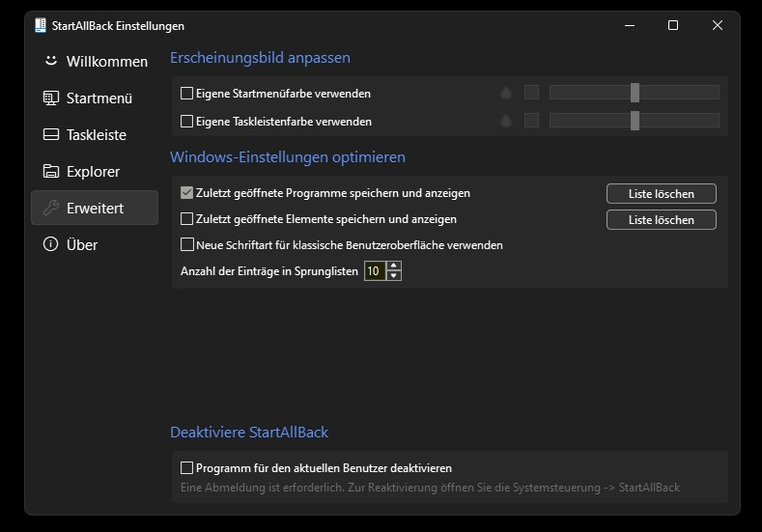This screenshot has height=532, width=762.
Task: Click the Eine Abmeldung ist erforderlich hint text
Action: click(x=430, y=488)
